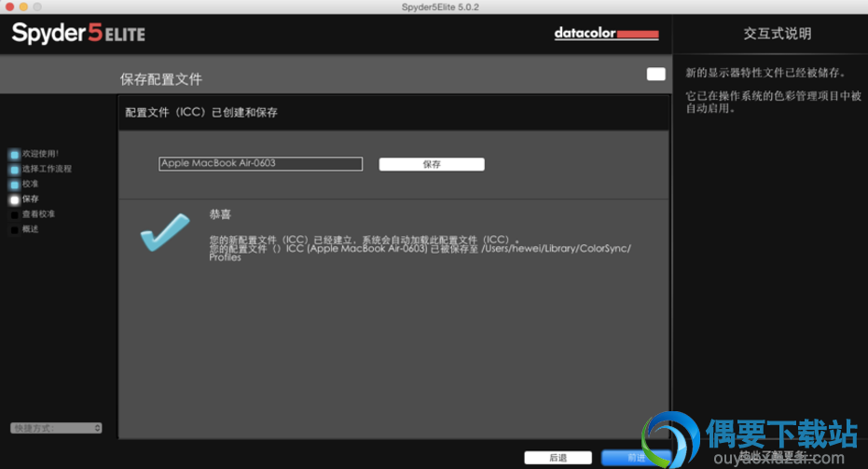The width and height of the screenshot is (868, 469).
Task: Open the 查看校准 step in the sidebar
Action: 33,214
